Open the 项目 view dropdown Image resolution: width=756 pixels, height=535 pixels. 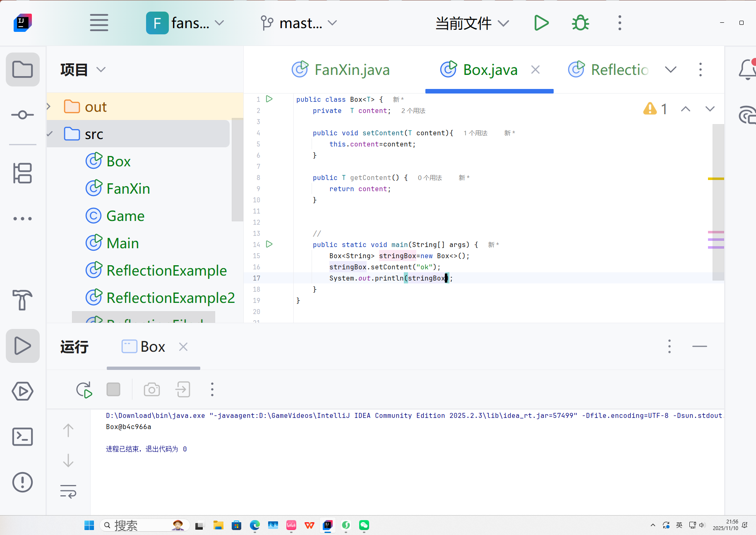[x=83, y=70]
